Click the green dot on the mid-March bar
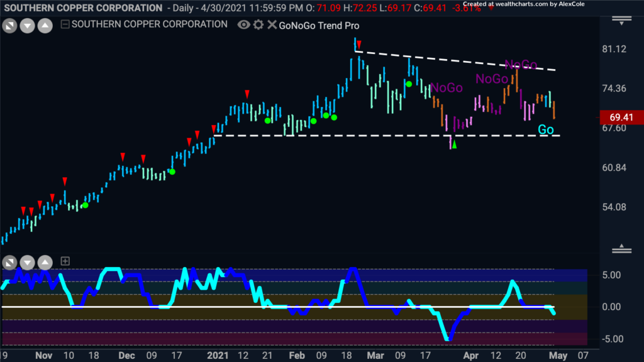Screen dimensions: 644x362 click(x=409, y=84)
